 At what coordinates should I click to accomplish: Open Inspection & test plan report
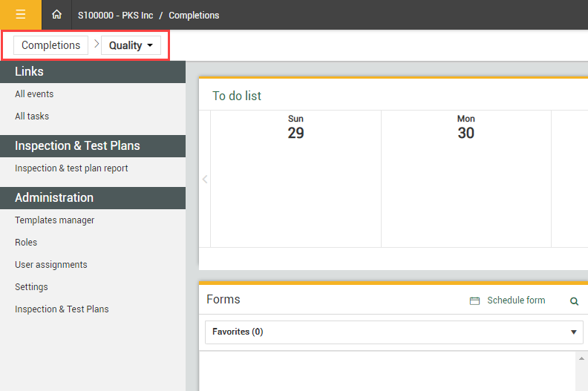[x=71, y=168]
